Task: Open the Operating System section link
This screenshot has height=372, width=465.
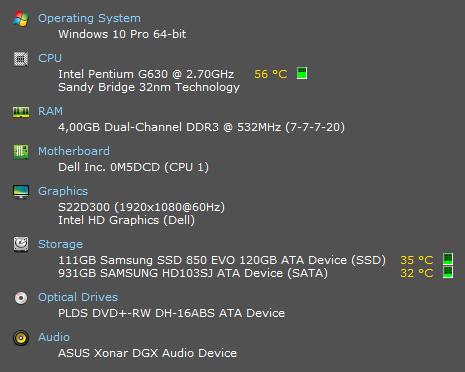Action: click(x=89, y=18)
